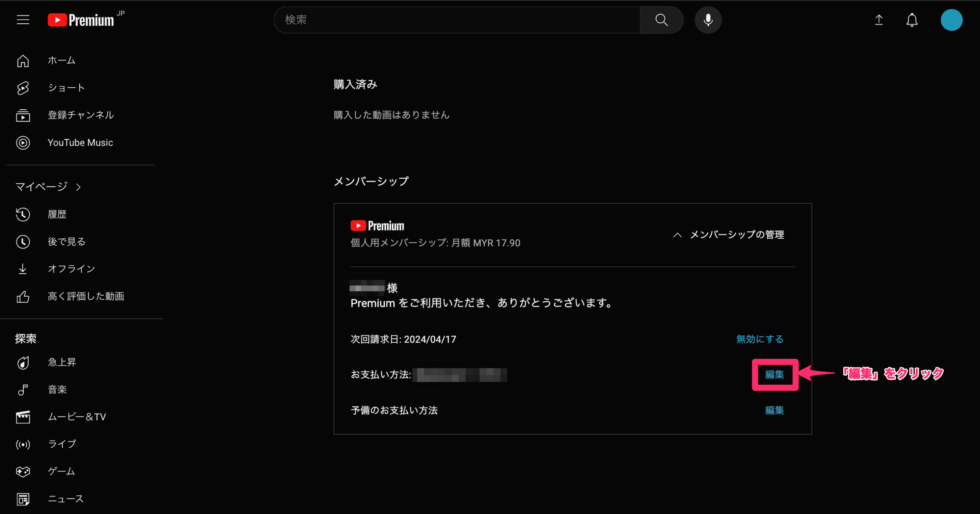Image resolution: width=980 pixels, height=514 pixels.
Task: Open ムービー＆TV in sidebar
Action: pos(77,417)
